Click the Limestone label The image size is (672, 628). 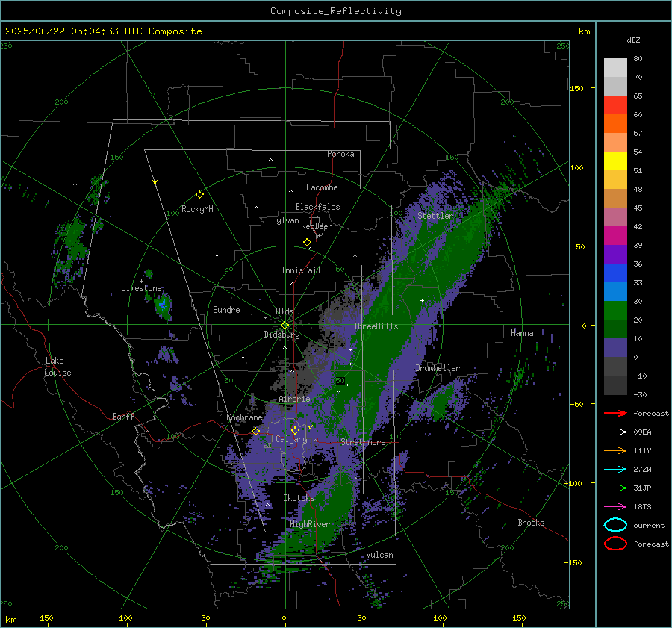tap(141, 288)
